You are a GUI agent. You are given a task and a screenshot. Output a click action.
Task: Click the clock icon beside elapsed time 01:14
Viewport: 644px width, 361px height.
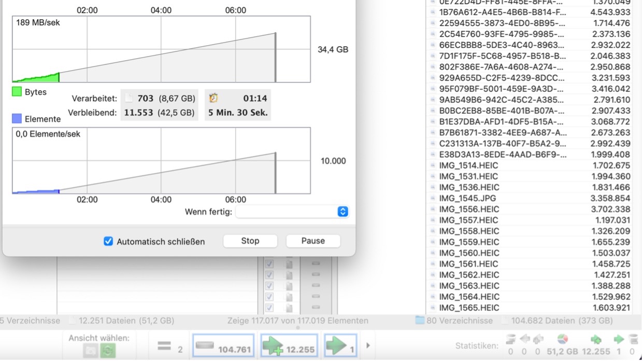coord(213,98)
